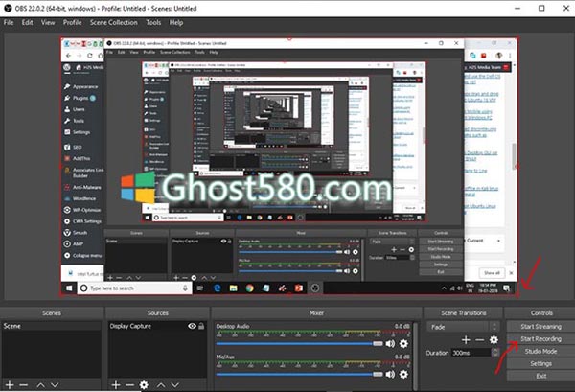Move source down with the arrow

coord(175,385)
